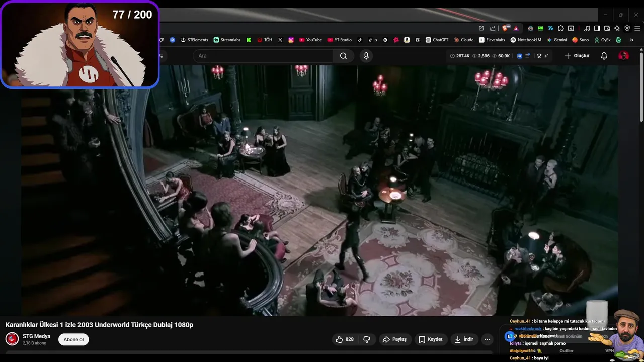644x362 pixels.
Task: Open the STElements bookmark
Action: (x=194, y=40)
